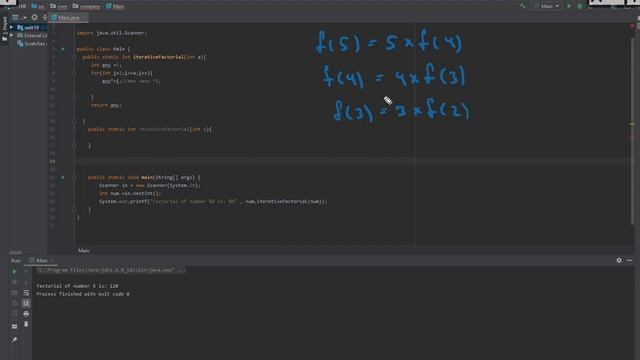This screenshot has height=360, width=640.
Task: Toggle soft-wrap icon in Run console
Action: [26, 293]
